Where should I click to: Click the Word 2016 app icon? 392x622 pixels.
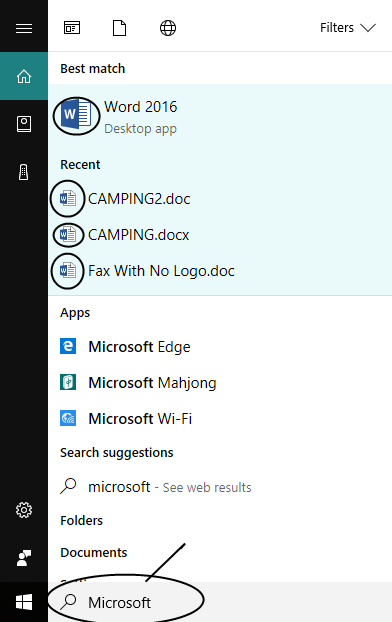click(77, 115)
